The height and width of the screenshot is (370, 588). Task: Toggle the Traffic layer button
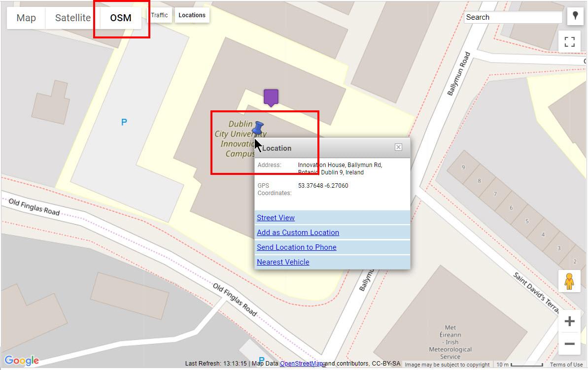159,15
